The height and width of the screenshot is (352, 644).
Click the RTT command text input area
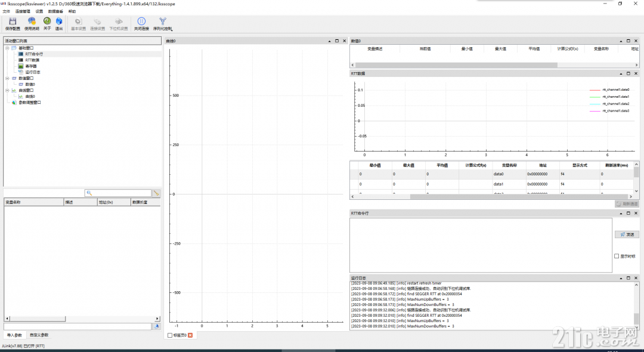(x=481, y=245)
